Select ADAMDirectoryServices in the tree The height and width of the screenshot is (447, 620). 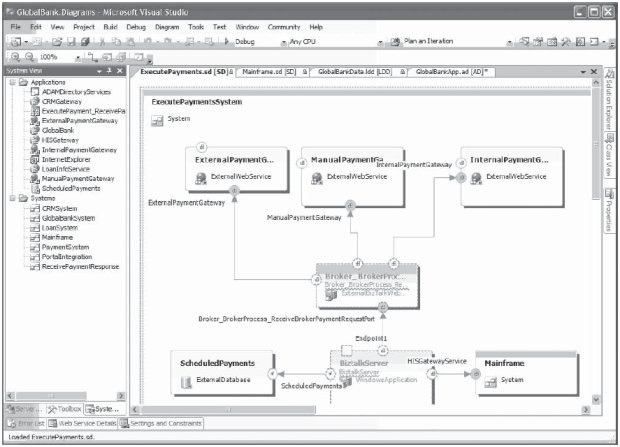76,92
